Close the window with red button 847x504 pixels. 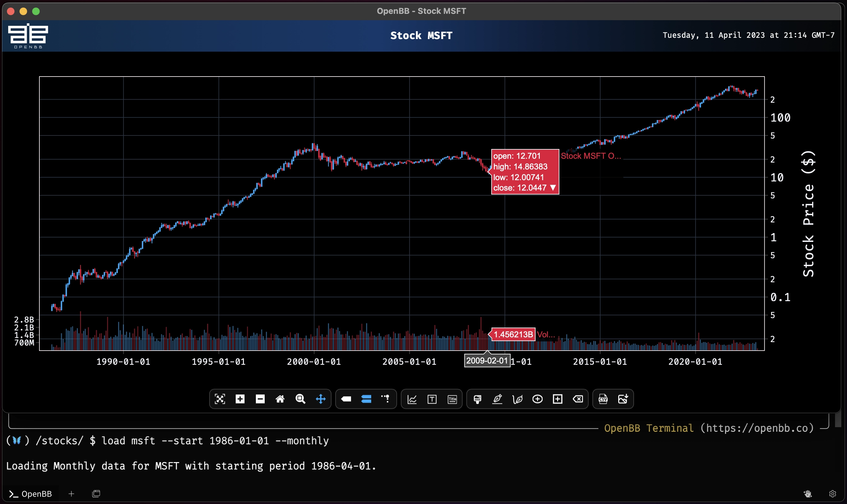11,11
